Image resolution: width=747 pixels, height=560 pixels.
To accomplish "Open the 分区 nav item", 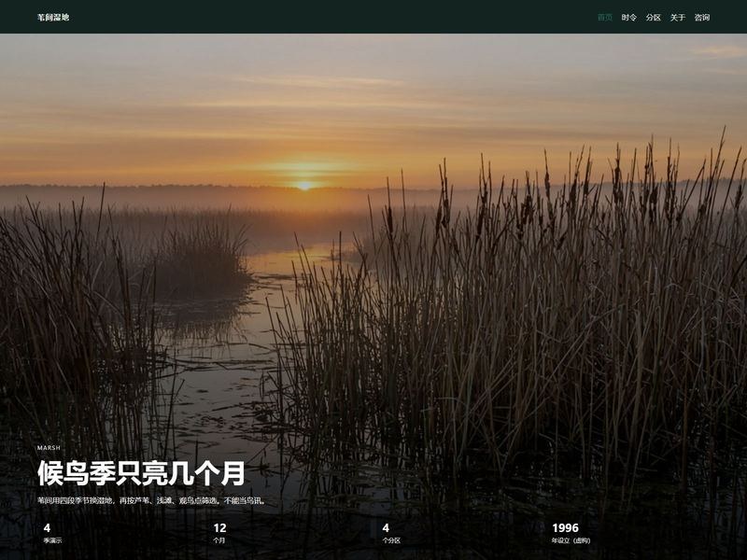I will 653,17.
